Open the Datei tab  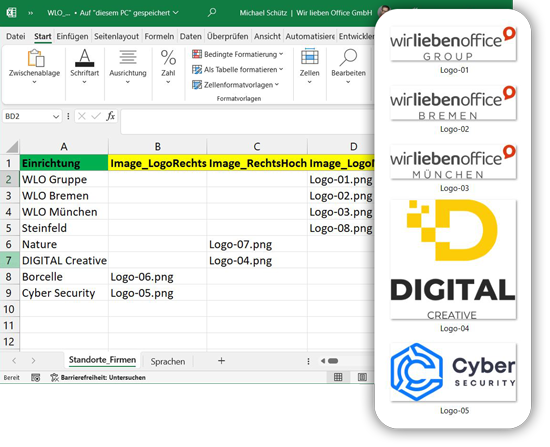16,36
